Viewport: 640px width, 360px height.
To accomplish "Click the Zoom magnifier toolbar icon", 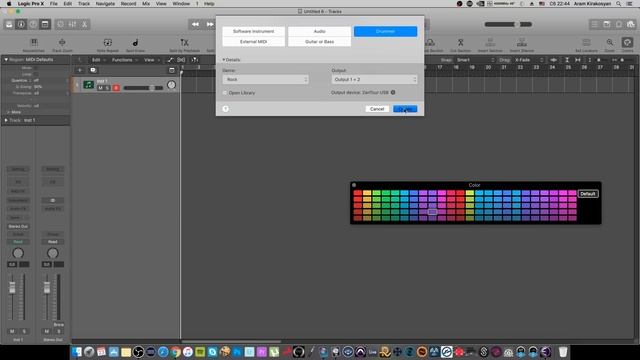I will pyautogui.click(x=610, y=42).
